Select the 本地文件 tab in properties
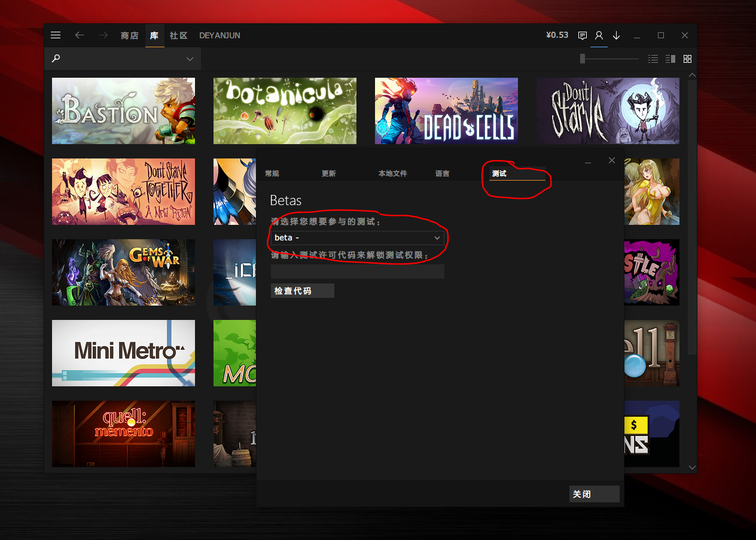 tap(392, 173)
